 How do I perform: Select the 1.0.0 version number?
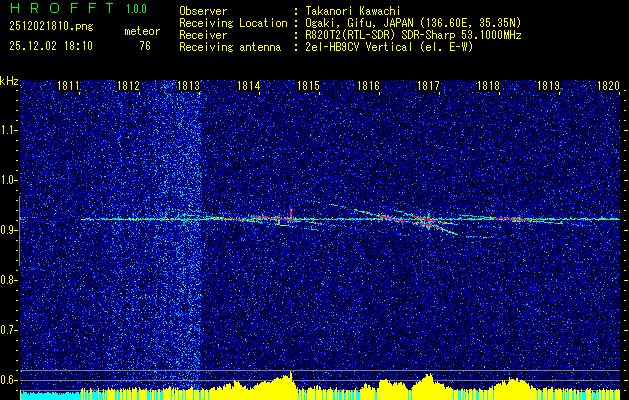click(x=136, y=9)
